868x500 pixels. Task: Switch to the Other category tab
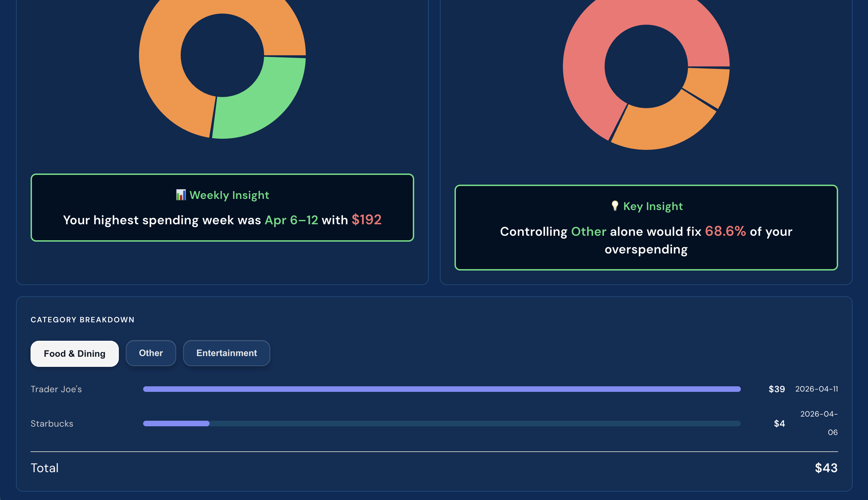tap(151, 353)
